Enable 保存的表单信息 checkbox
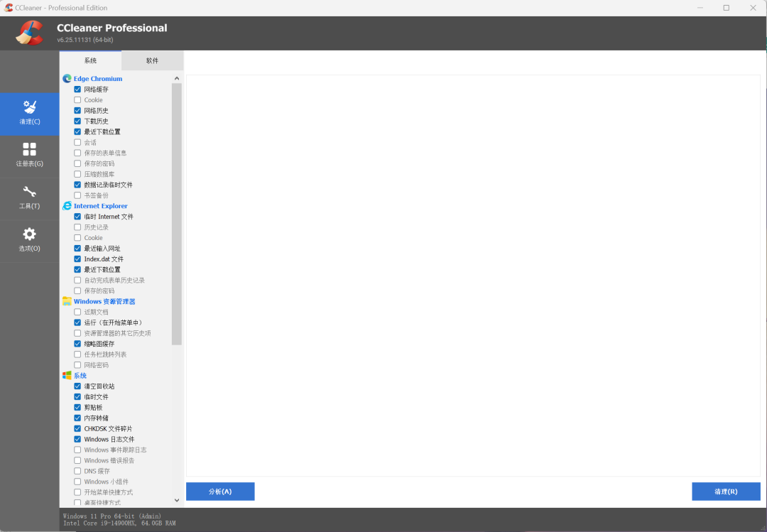Screen dimensions: 767x532 (77, 153)
